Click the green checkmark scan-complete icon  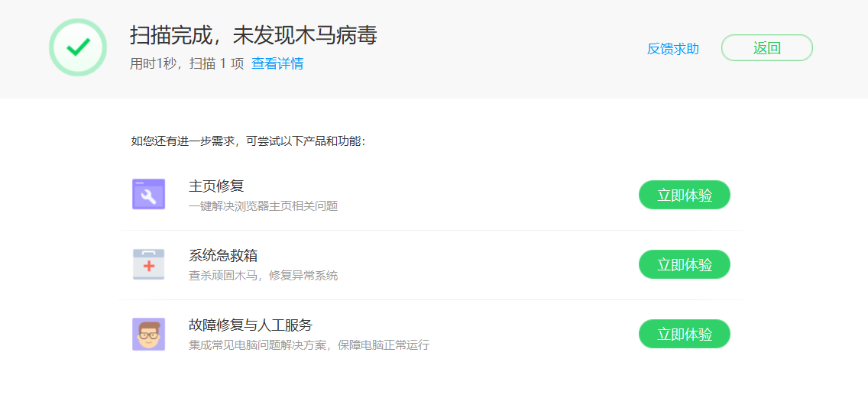78,47
